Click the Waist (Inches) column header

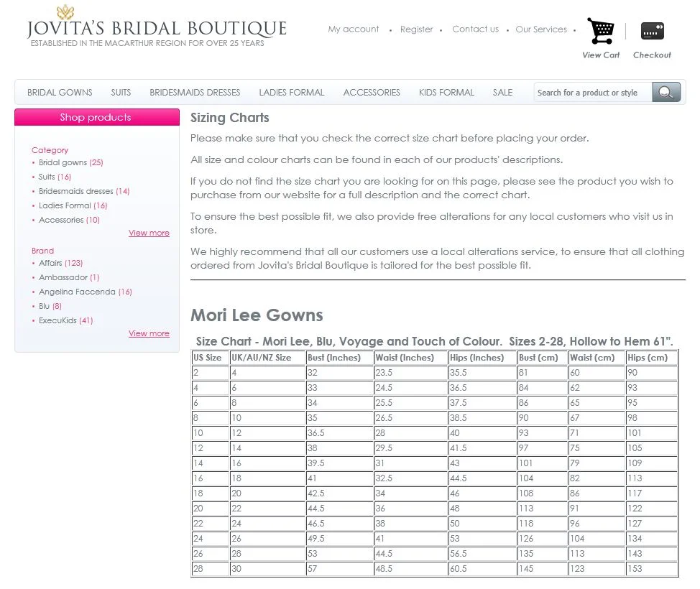[410, 358]
